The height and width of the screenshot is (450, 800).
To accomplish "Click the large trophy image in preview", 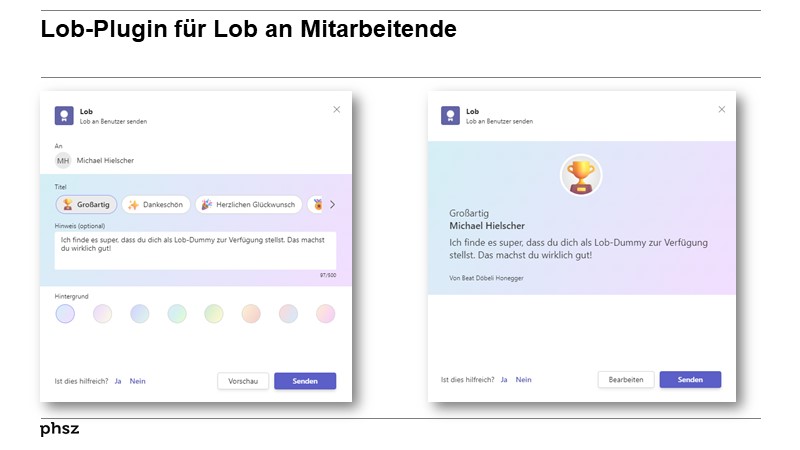I will click(581, 176).
